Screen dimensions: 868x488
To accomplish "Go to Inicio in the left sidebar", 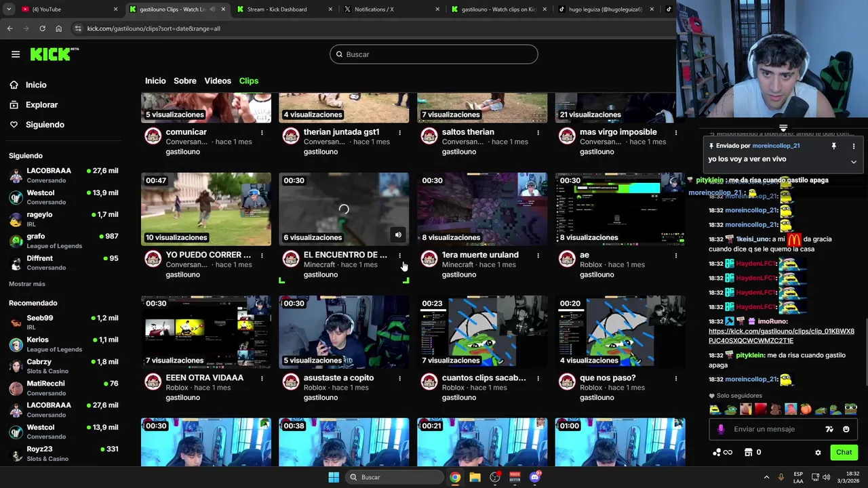I will click(x=36, y=85).
